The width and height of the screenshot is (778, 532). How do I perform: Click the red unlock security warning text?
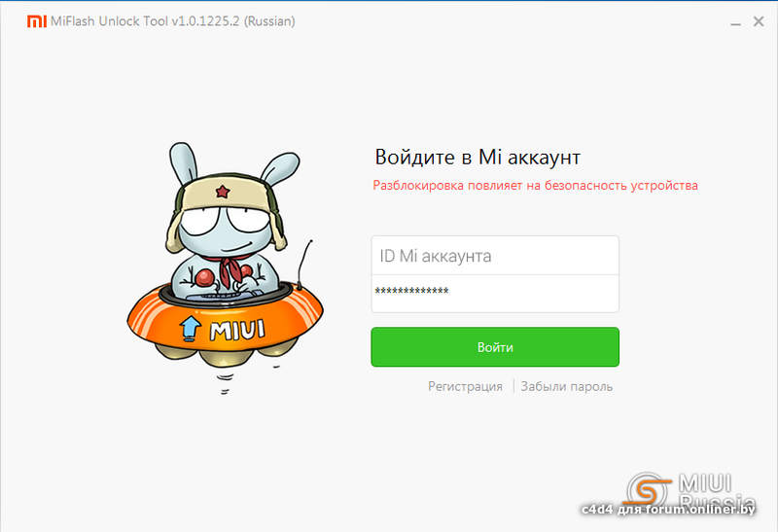536,186
